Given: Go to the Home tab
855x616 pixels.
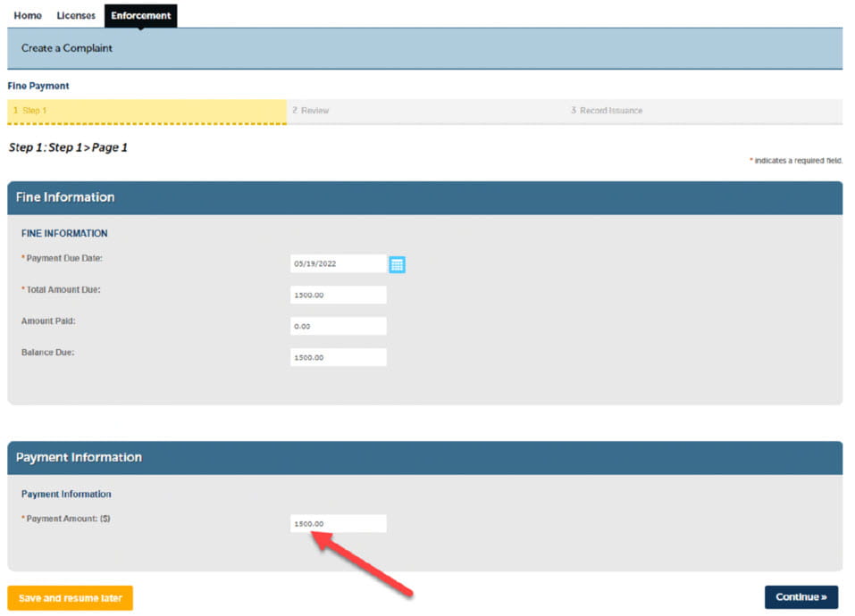Looking at the screenshot, I should click(x=28, y=16).
